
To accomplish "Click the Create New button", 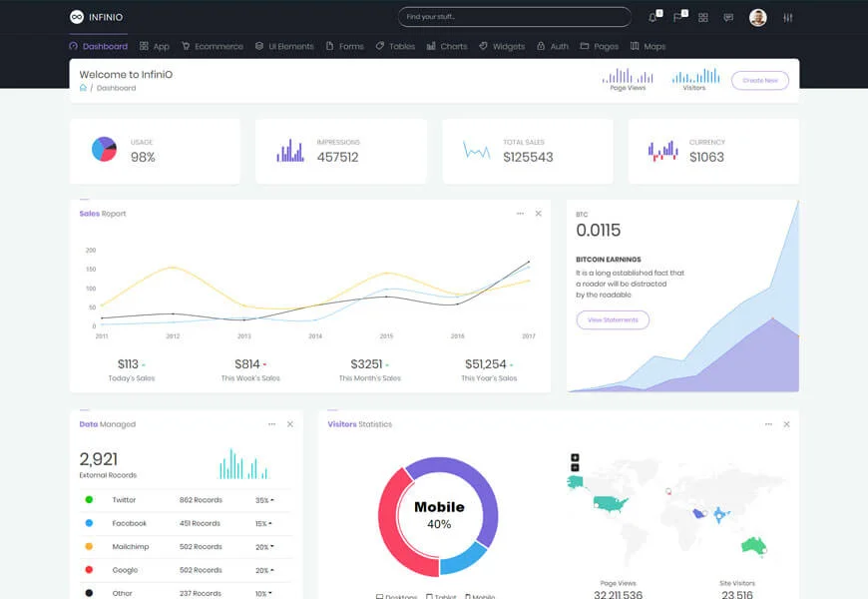I will pos(760,80).
